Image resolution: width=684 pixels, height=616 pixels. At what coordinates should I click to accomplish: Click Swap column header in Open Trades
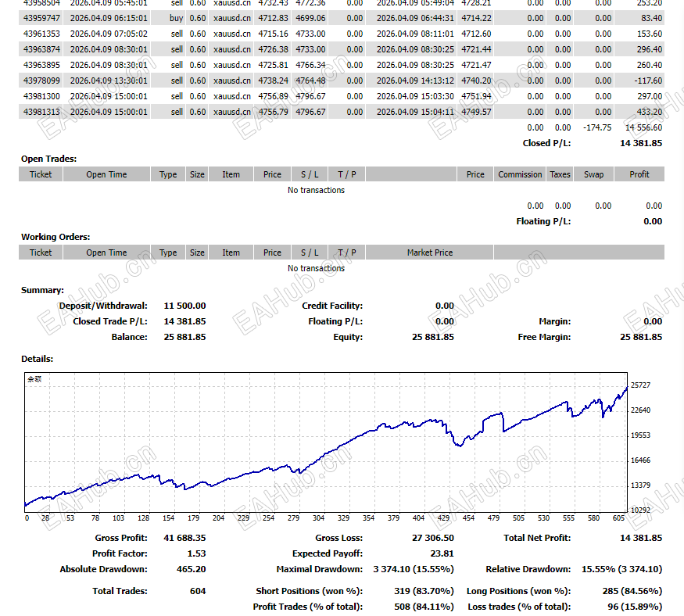click(x=593, y=174)
